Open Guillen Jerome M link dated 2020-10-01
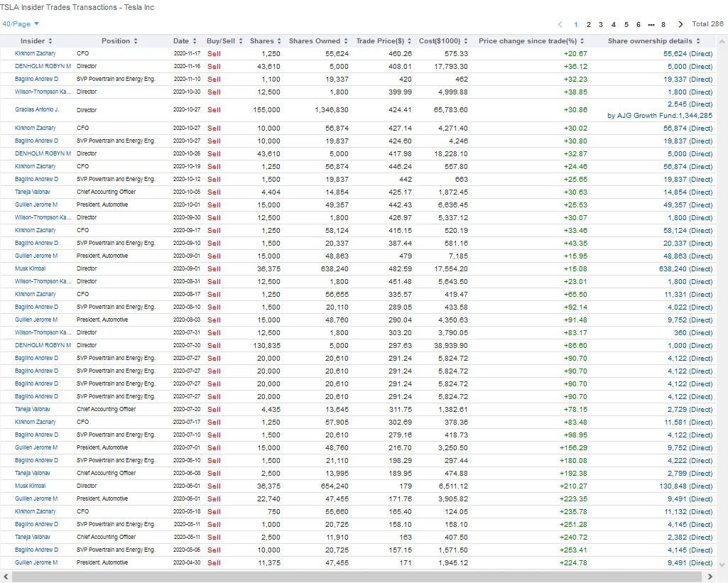728x583 pixels. tap(36, 205)
